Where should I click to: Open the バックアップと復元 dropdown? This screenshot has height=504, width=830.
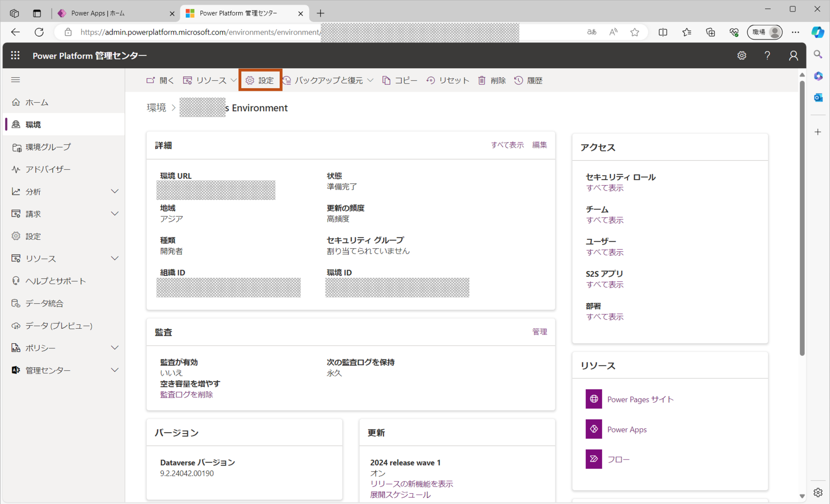328,80
